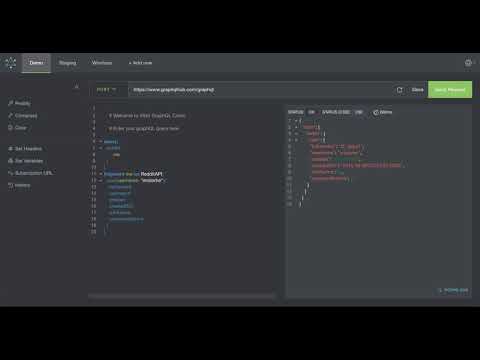The height and width of the screenshot is (360, 480).
Task: Click the green Send Request button
Action: [x=450, y=90]
